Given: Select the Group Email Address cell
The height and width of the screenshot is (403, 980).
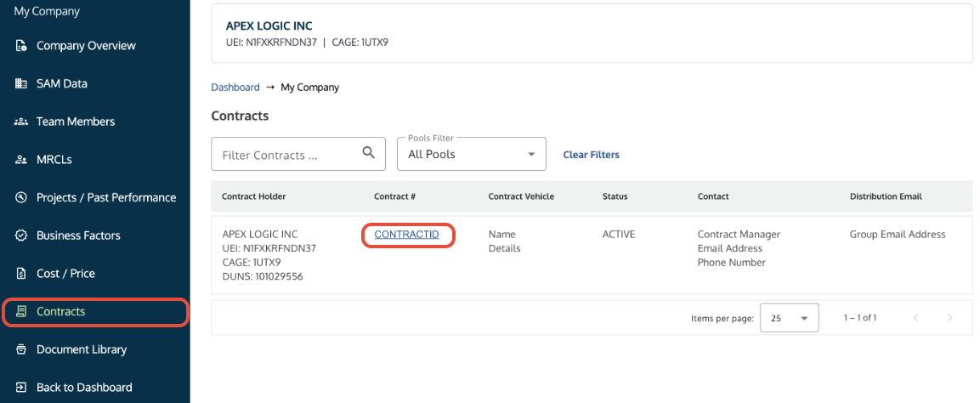Looking at the screenshot, I should 898,235.
